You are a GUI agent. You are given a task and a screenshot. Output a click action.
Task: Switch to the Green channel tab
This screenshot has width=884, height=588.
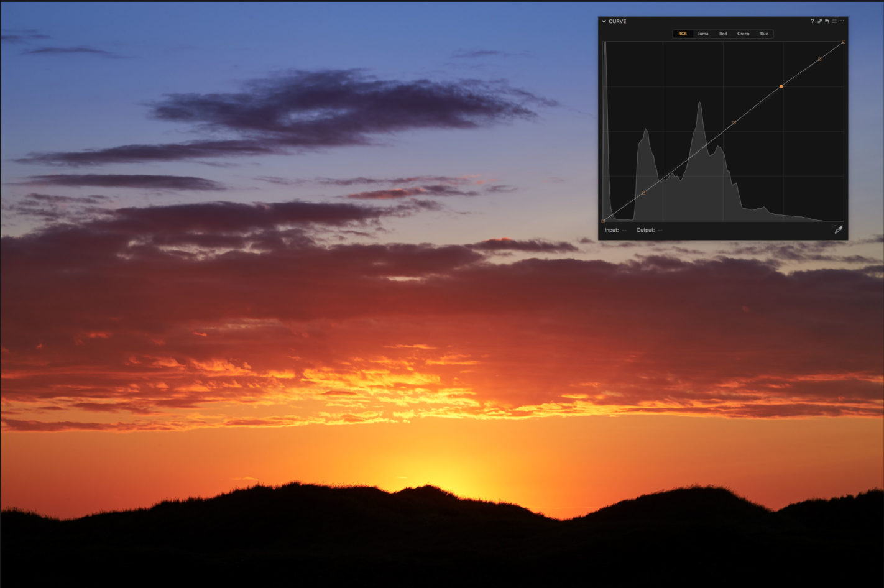coord(743,34)
